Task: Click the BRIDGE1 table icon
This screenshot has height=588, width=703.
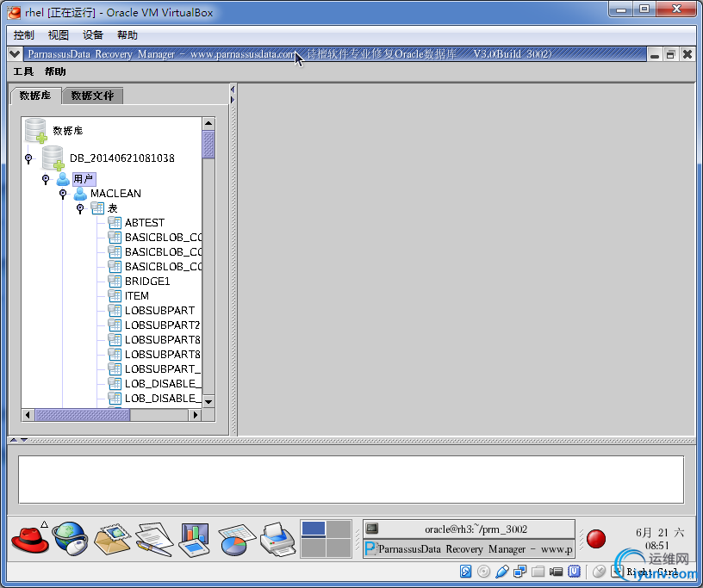Action: 115,281
